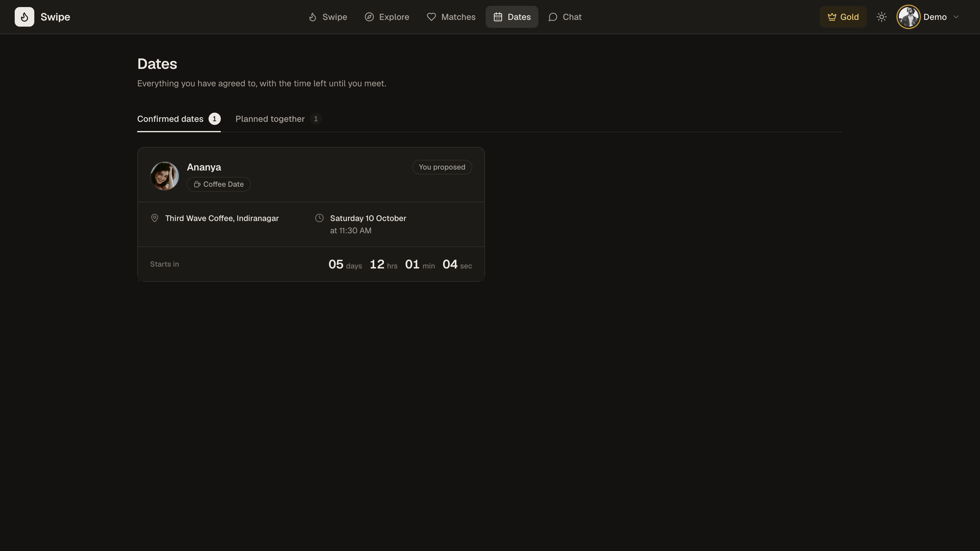980x551 pixels.
Task: Switch to Confirmed dates tab
Action: point(179,119)
